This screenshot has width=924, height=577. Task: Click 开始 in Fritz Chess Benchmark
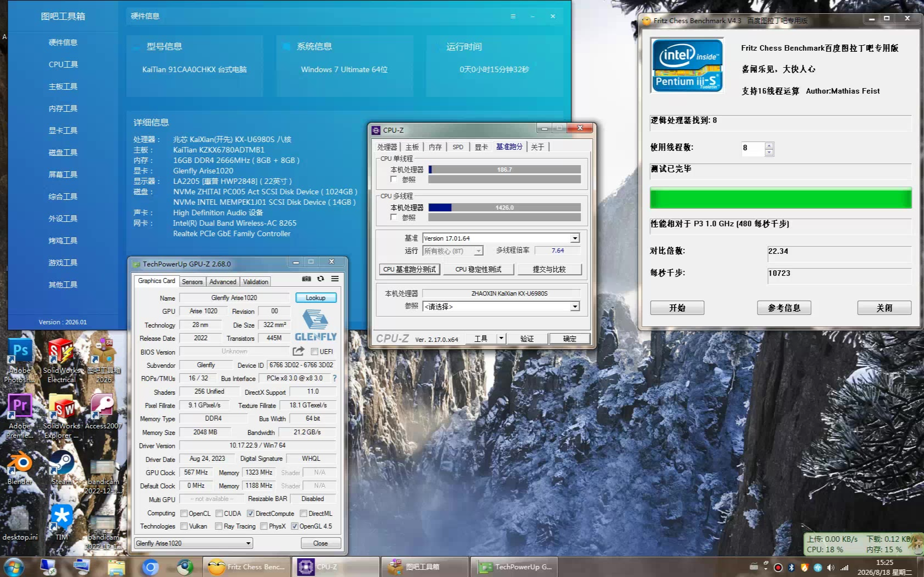[x=677, y=308]
